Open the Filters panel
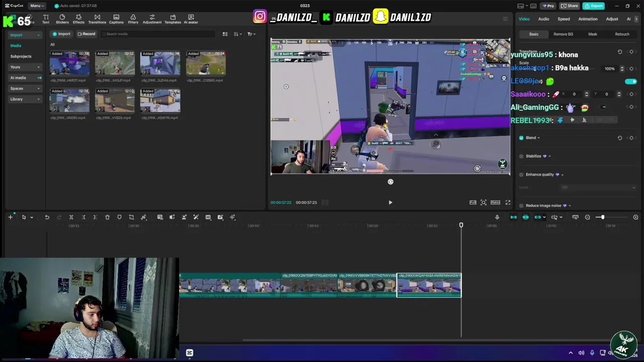 (x=133, y=19)
